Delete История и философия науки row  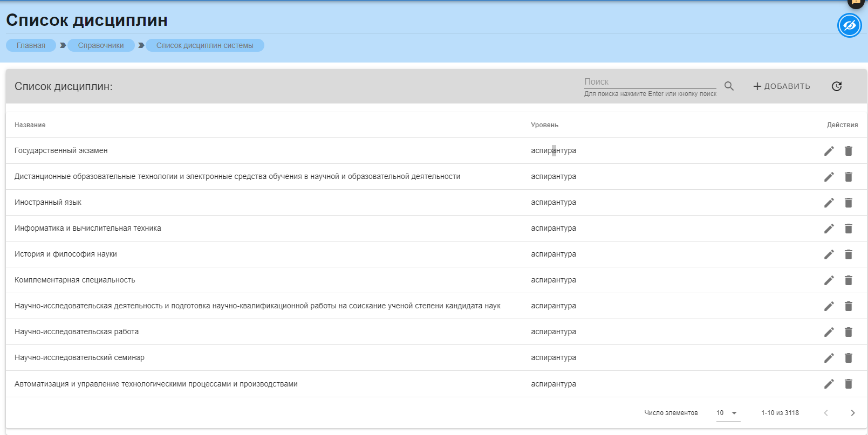pyautogui.click(x=849, y=254)
